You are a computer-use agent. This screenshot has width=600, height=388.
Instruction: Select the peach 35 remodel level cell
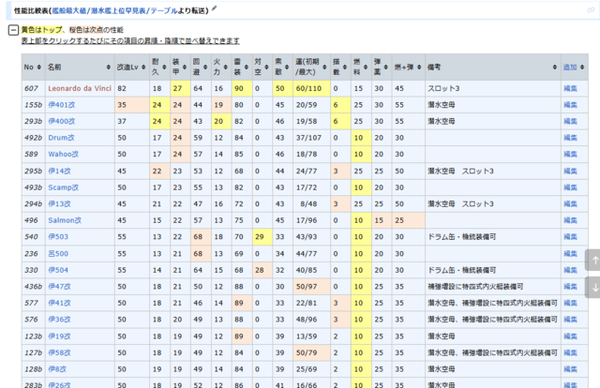[x=132, y=105]
